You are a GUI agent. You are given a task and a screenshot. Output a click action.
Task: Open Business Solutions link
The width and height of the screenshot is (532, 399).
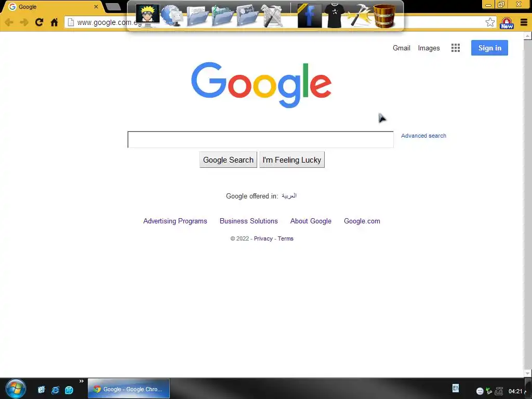(249, 221)
